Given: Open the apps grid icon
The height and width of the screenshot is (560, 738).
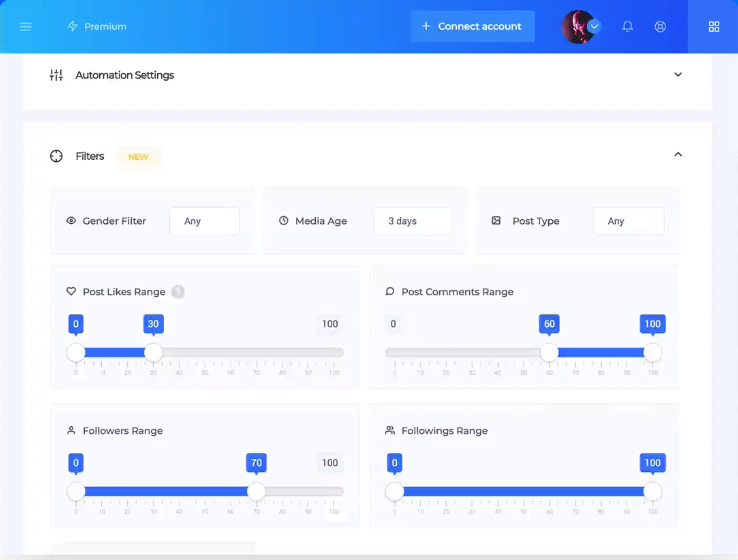Looking at the screenshot, I should coord(714,26).
